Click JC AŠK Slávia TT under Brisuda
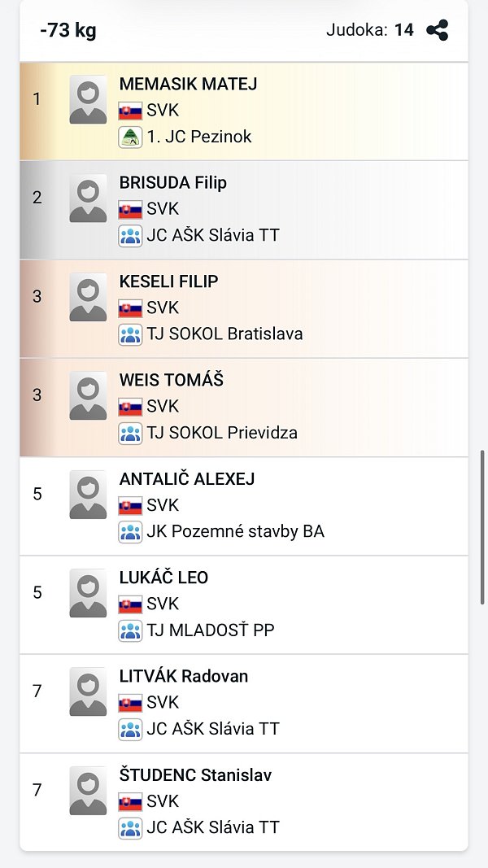Viewport: 488px width, 868px height. coord(213,236)
